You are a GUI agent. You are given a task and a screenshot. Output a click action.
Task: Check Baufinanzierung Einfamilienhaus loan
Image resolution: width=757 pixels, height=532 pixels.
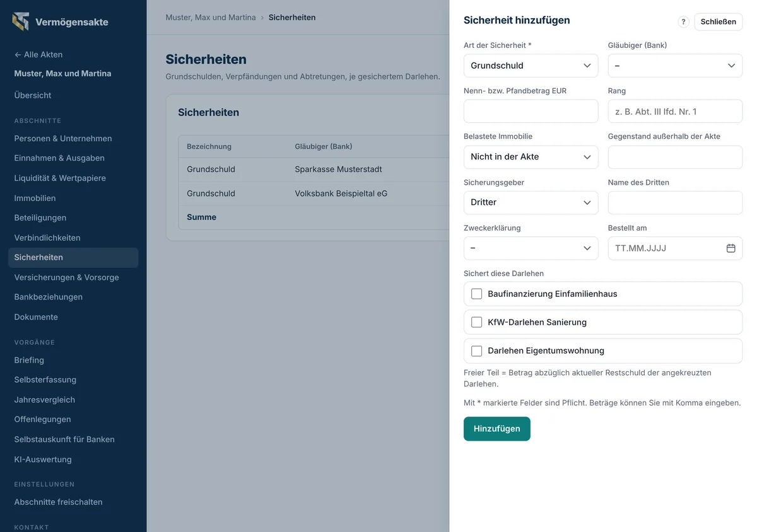(x=477, y=294)
